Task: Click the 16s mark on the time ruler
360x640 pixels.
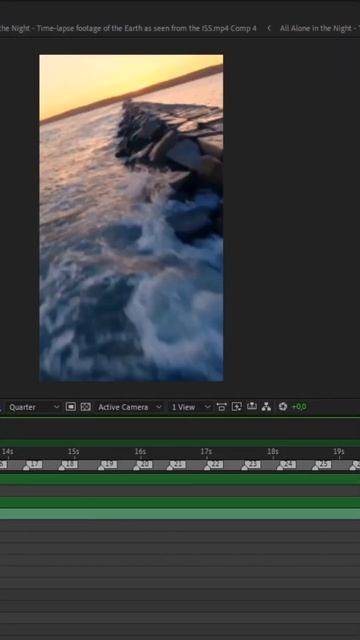Action: click(x=140, y=451)
